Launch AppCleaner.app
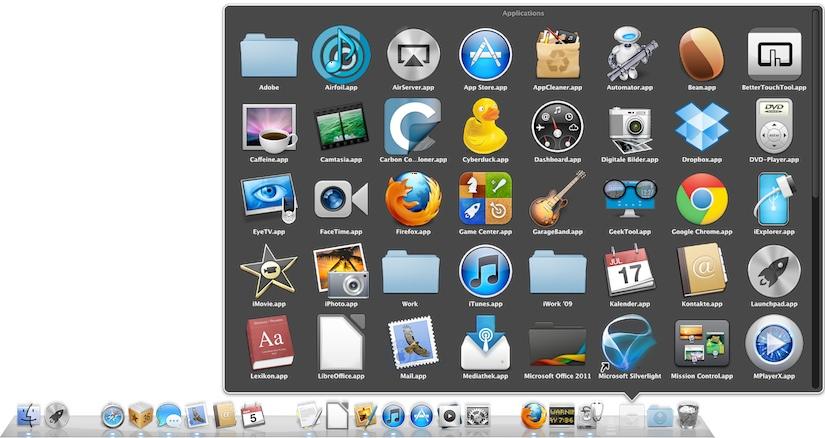Viewport: 825px width, 438px height. coord(557,55)
